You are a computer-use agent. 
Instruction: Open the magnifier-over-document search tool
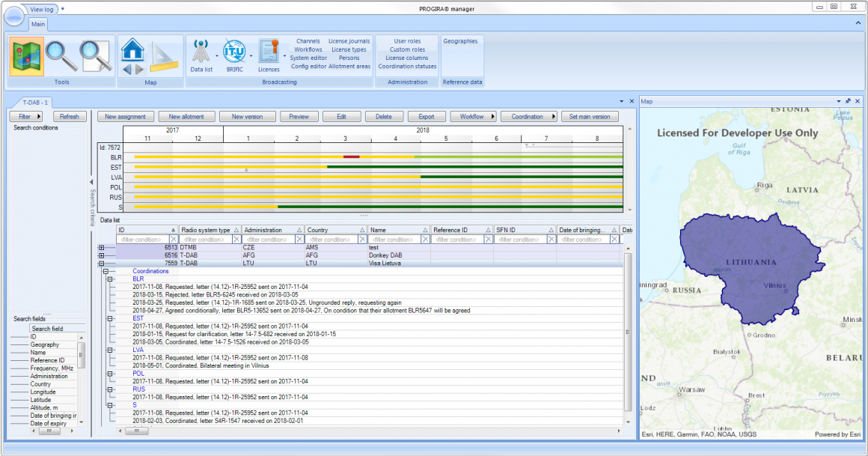95,56
